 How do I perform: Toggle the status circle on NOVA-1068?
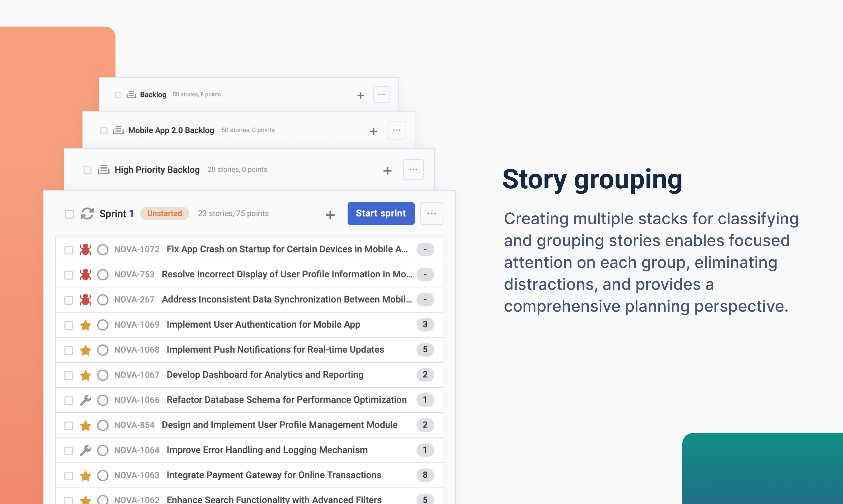tap(103, 350)
